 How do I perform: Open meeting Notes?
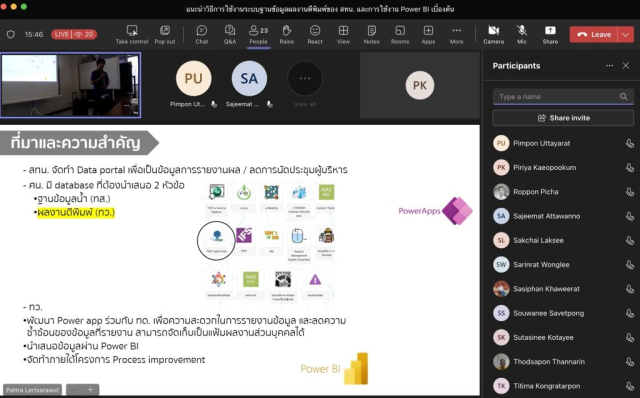click(x=371, y=35)
